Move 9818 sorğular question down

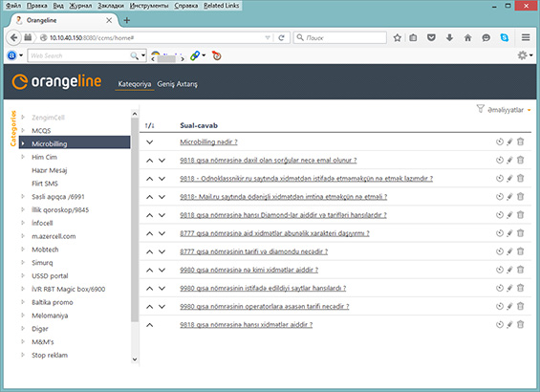pyautogui.click(x=162, y=161)
